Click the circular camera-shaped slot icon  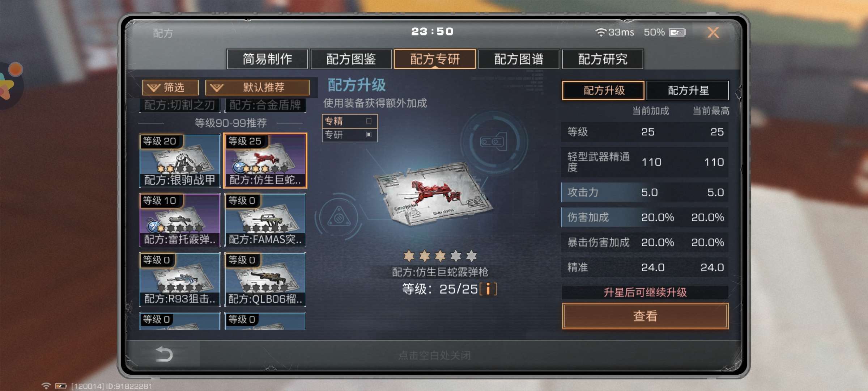[494, 142]
